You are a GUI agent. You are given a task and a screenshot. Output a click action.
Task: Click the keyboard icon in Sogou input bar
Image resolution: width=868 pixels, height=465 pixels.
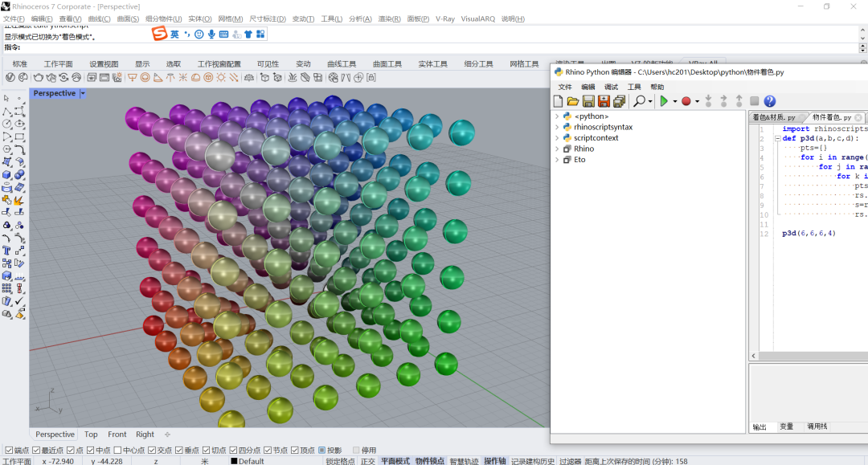(x=223, y=35)
